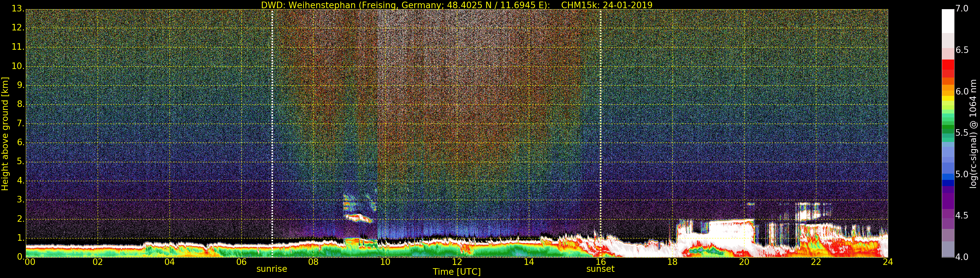Screen dimensions: 980x278
Task: Click the y-axis tick label '1.'
Action: pos(21,238)
